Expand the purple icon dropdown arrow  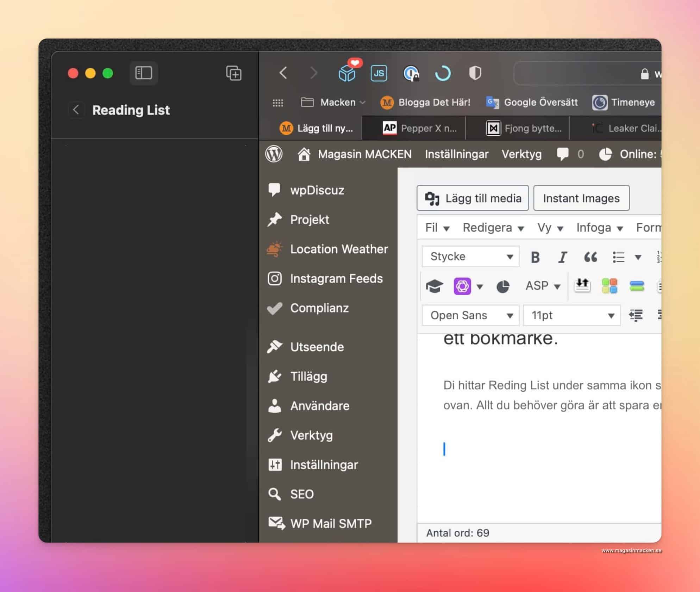click(x=479, y=286)
